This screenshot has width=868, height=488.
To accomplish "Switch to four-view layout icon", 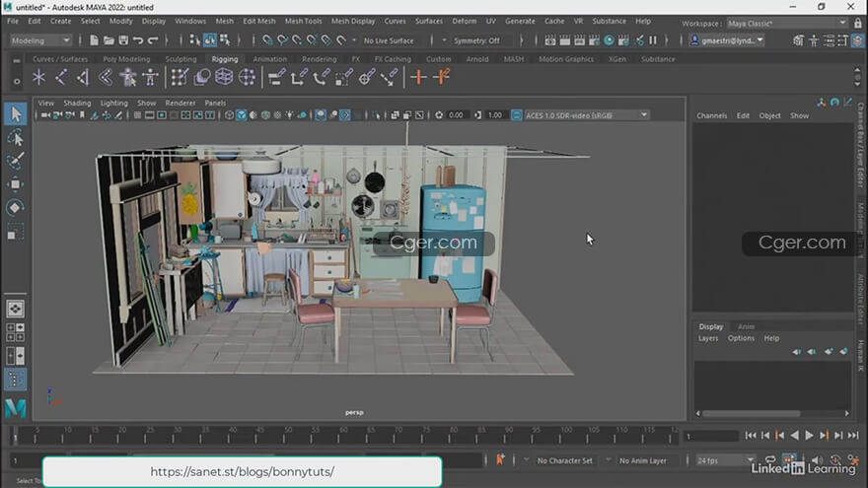I will point(16,332).
